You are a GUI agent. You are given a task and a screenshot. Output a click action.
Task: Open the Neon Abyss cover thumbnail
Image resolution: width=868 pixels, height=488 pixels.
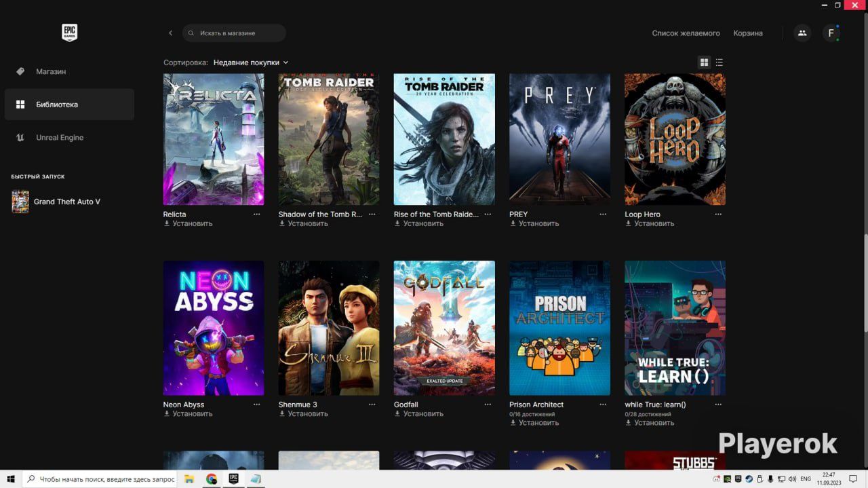214,328
